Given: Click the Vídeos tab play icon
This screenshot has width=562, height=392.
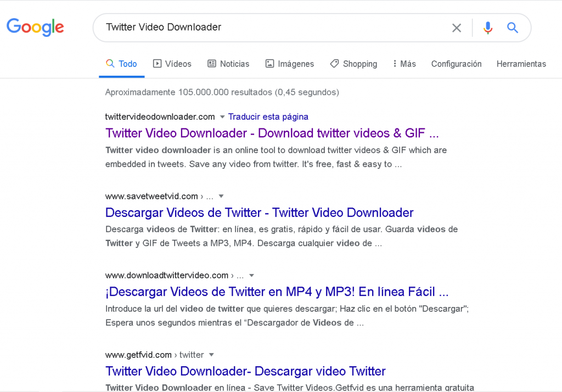Looking at the screenshot, I should click(x=157, y=64).
